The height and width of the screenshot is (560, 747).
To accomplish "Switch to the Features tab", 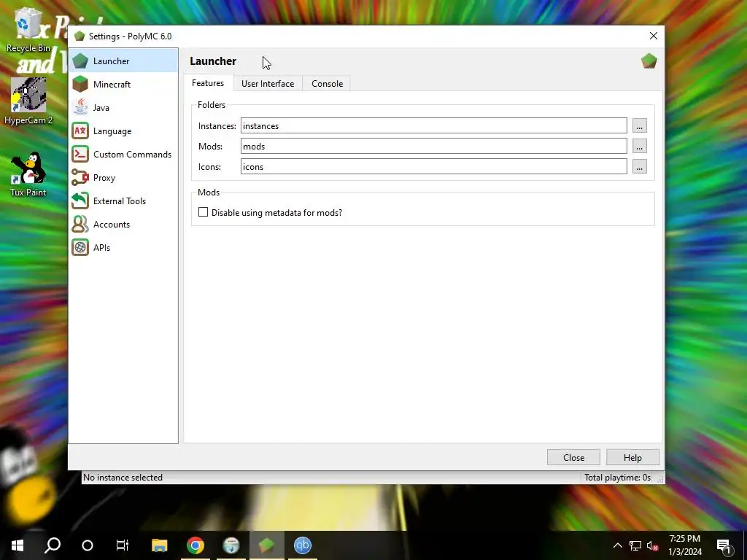I will pos(208,83).
